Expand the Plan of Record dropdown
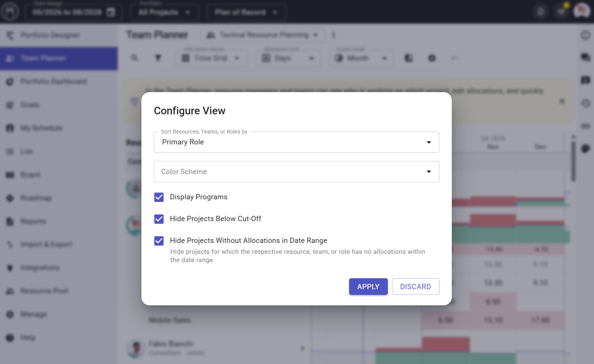594x364 pixels. tap(246, 12)
